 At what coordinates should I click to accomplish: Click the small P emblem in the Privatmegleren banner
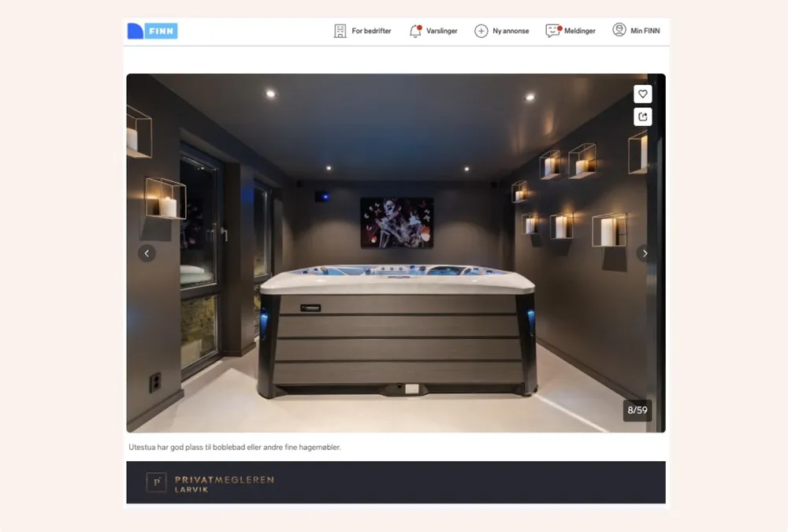156,482
